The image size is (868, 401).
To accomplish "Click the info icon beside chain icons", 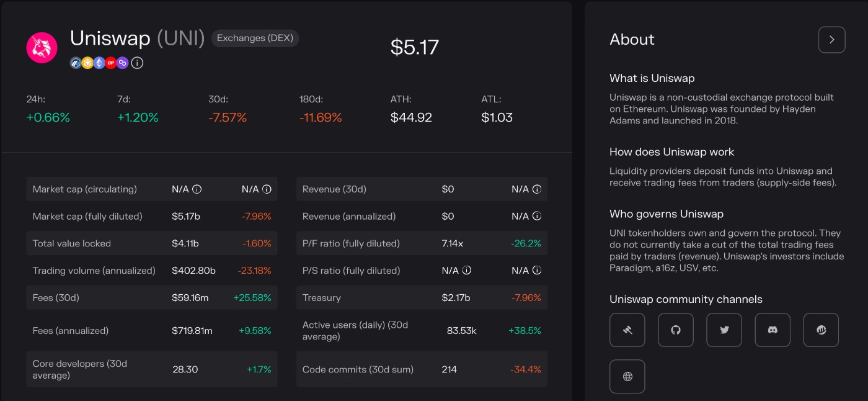I will pos(138,63).
